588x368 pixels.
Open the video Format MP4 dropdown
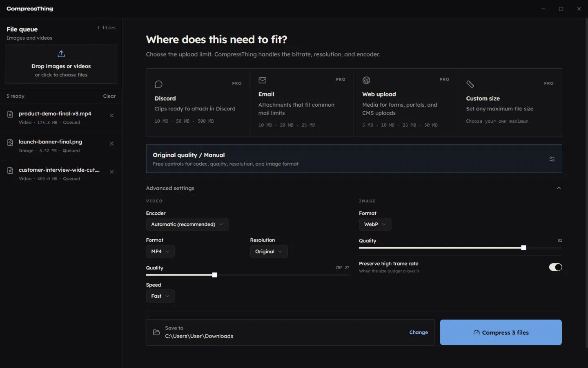pos(160,251)
